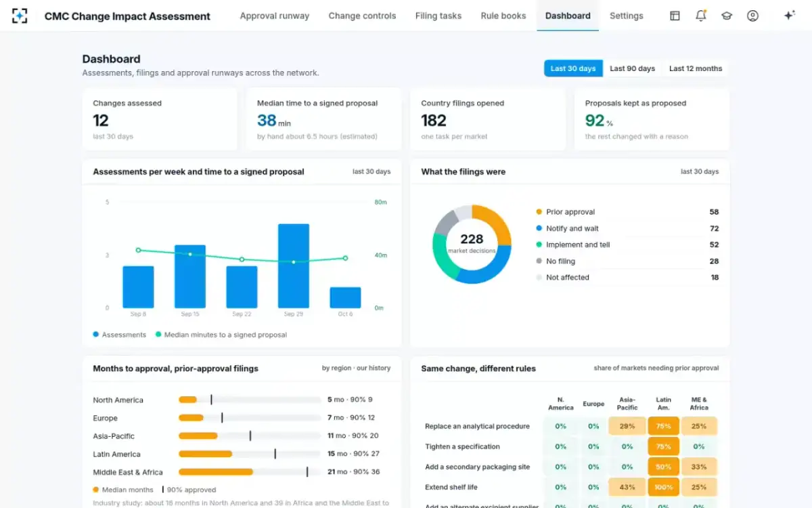Viewport: 812px width, 508px height.
Task: Toggle Median minutes to a signed proposal legend
Action: (x=221, y=335)
